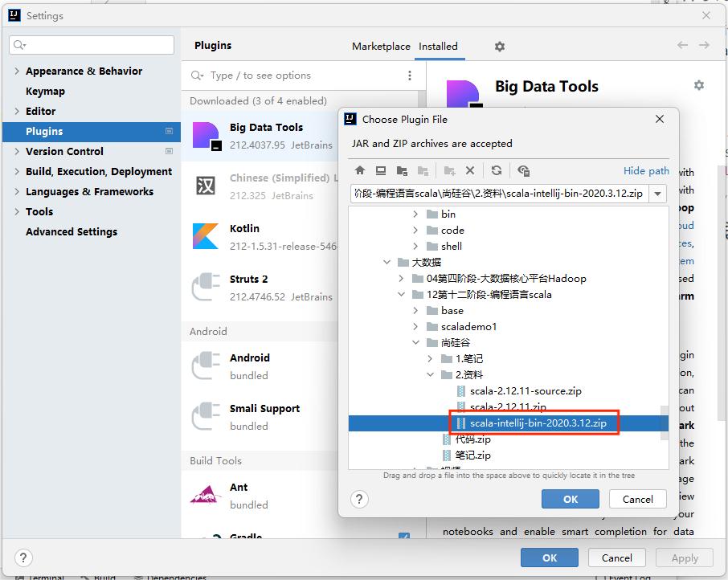Toggle show hidden files icon
The width and height of the screenshot is (728, 580).
(x=523, y=170)
